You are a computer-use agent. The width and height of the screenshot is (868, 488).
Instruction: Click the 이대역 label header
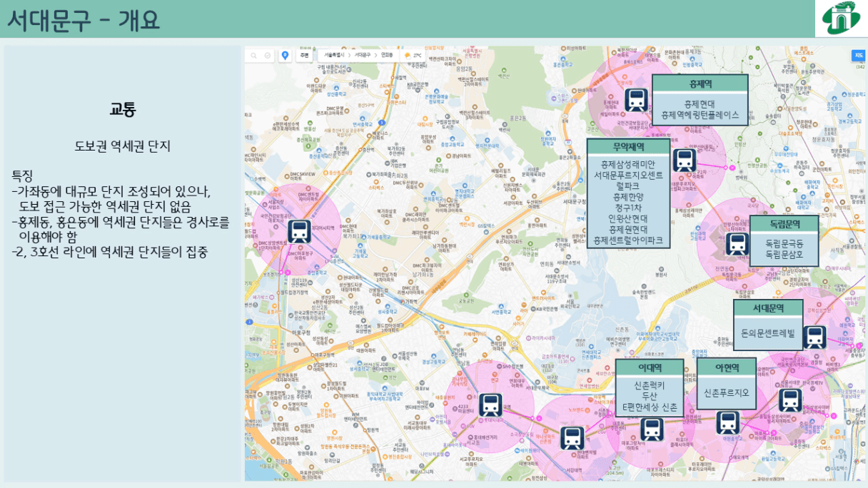[649, 367]
